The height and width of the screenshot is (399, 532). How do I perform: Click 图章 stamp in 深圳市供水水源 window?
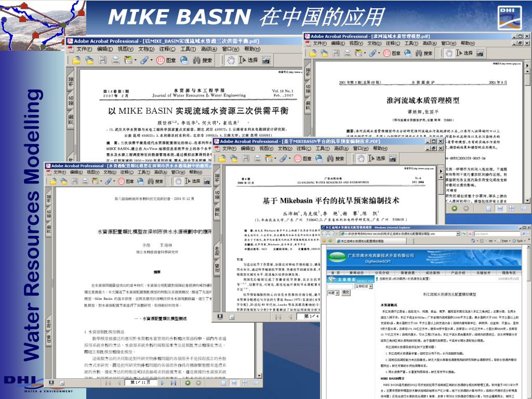click(126, 181)
